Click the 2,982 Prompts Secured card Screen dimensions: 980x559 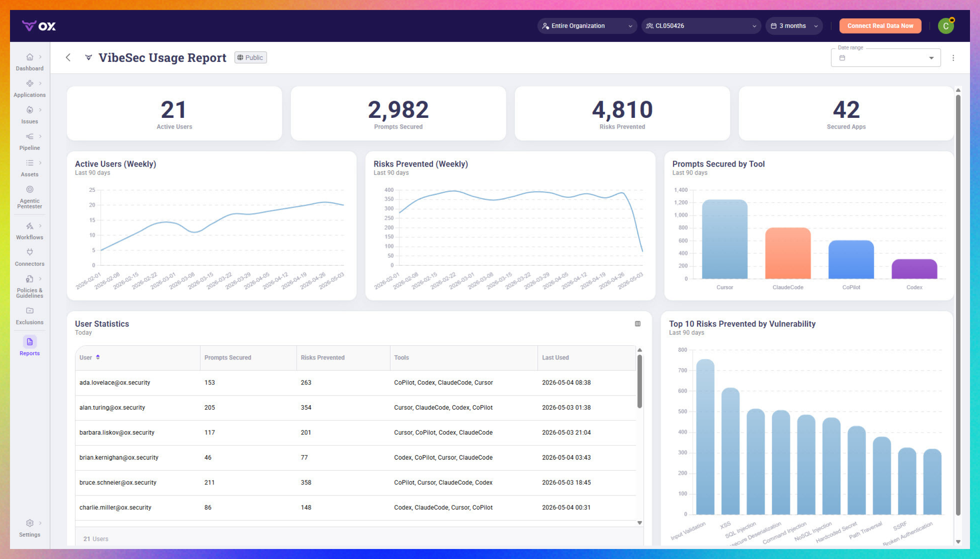coord(398,113)
